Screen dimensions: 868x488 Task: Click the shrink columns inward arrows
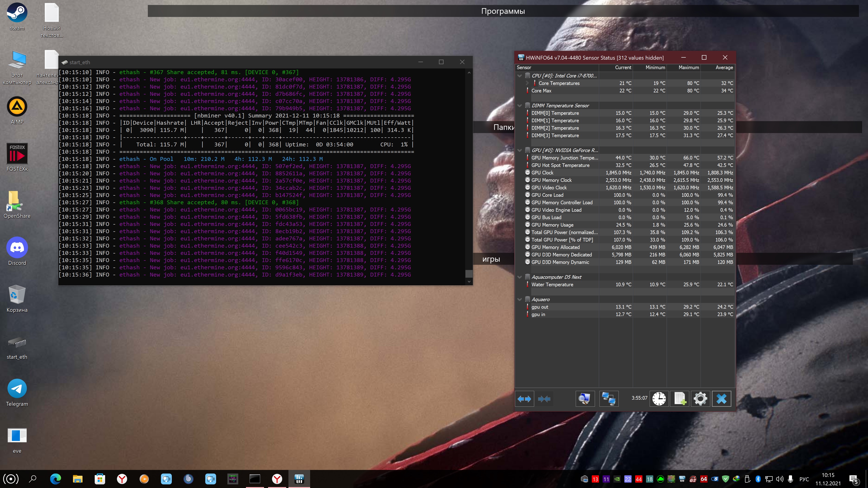click(544, 399)
